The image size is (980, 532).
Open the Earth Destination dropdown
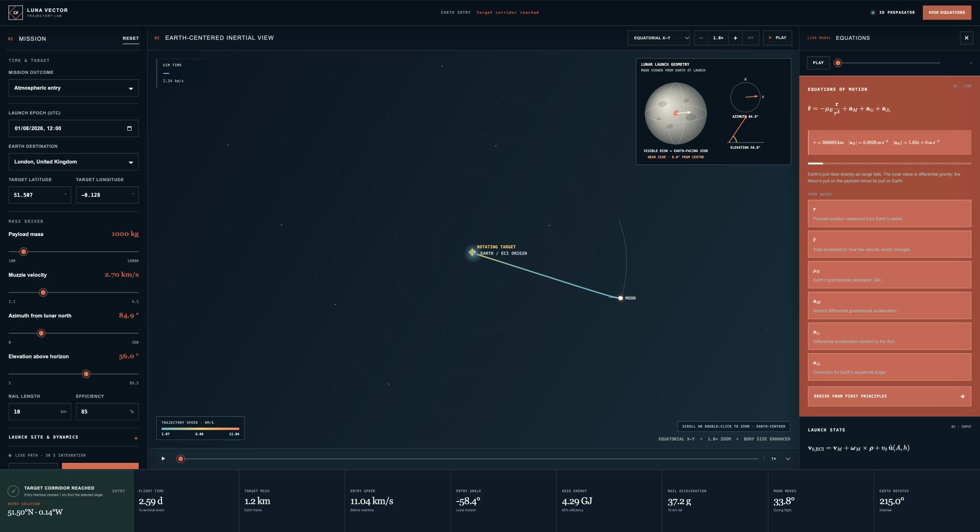[x=73, y=162]
